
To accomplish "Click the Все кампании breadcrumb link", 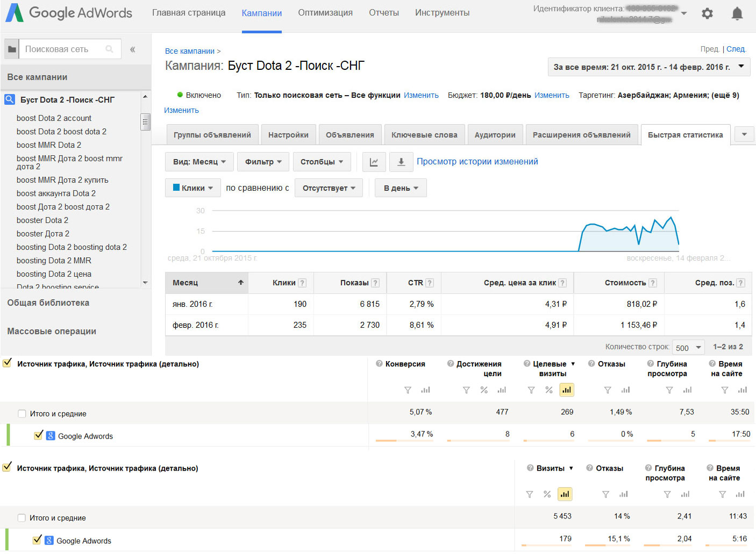I will coord(190,51).
